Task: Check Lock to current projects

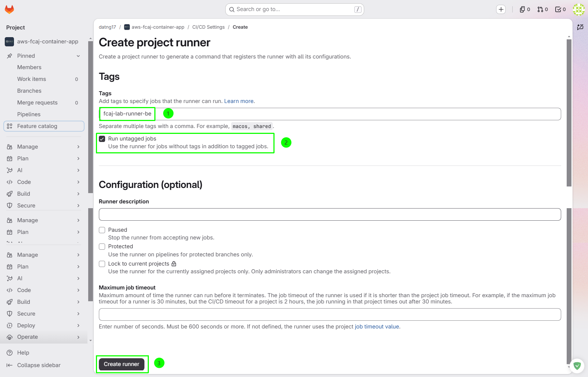Action: pos(102,264)
